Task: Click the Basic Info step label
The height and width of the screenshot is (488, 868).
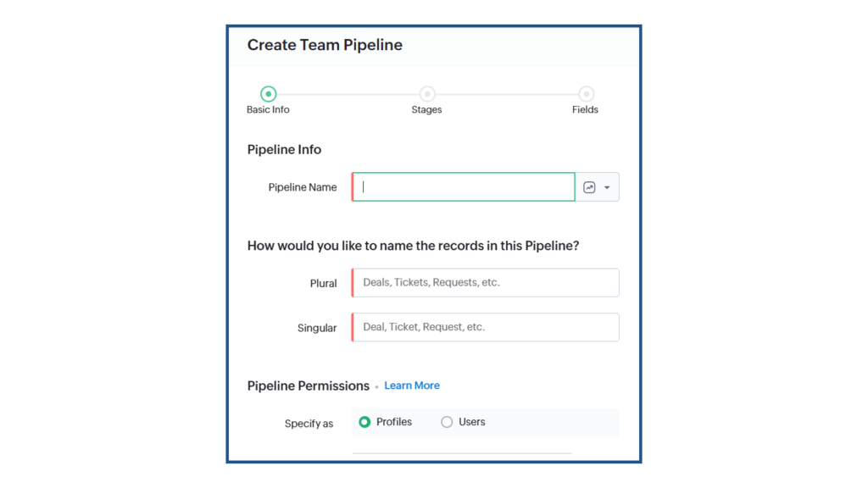Action: 268,109
